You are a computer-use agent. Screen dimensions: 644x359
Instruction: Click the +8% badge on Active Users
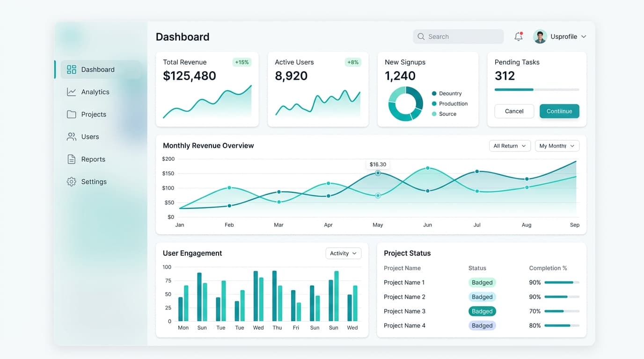click(353, 62)
